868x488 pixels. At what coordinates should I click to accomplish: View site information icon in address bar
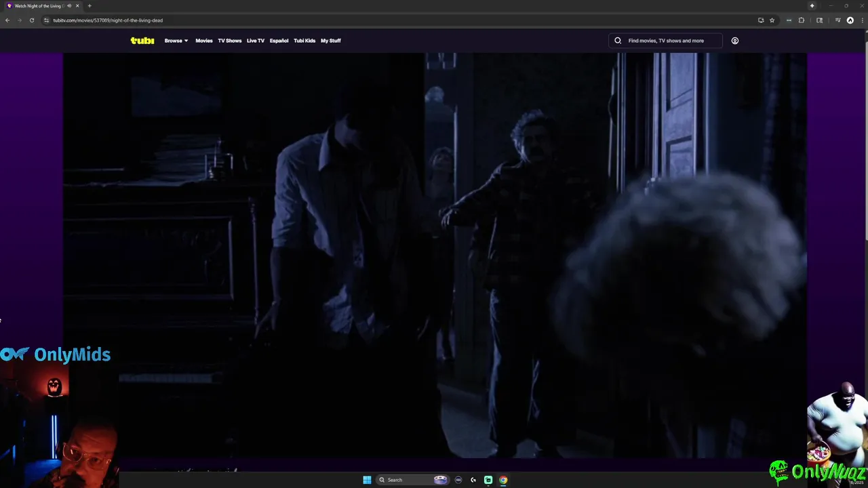(x=47, y=20)
